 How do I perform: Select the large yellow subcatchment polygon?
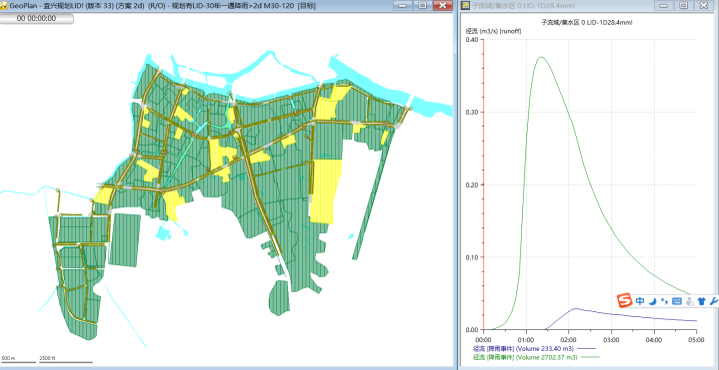(326, 190)
